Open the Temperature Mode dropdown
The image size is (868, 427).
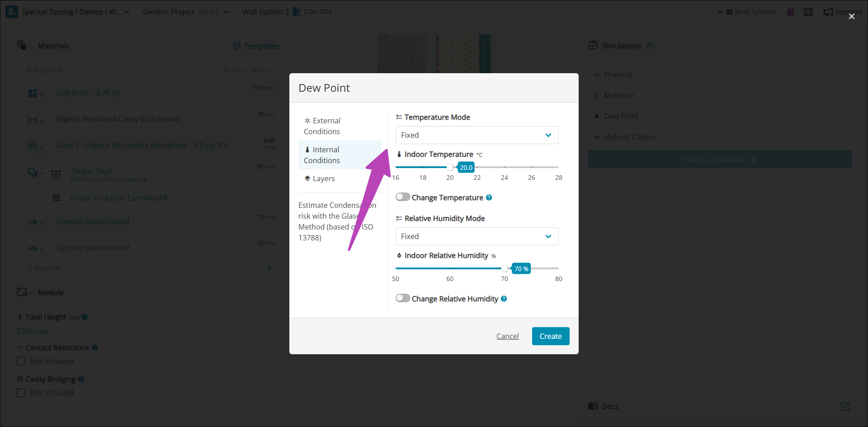(477, 135)
